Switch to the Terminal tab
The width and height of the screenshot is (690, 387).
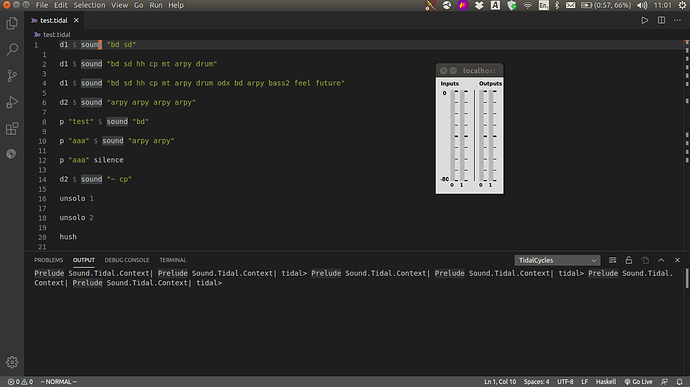coord(172,260)
